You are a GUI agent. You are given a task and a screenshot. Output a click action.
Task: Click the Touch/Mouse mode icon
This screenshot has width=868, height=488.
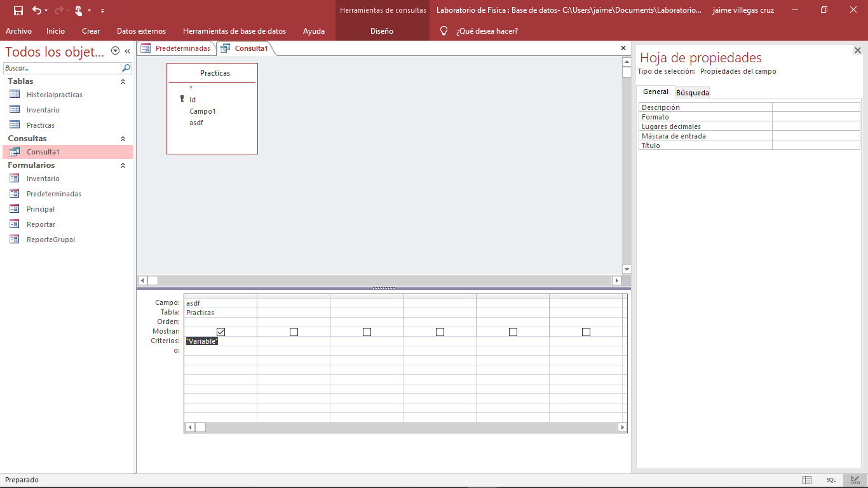(x=78, y=10)
